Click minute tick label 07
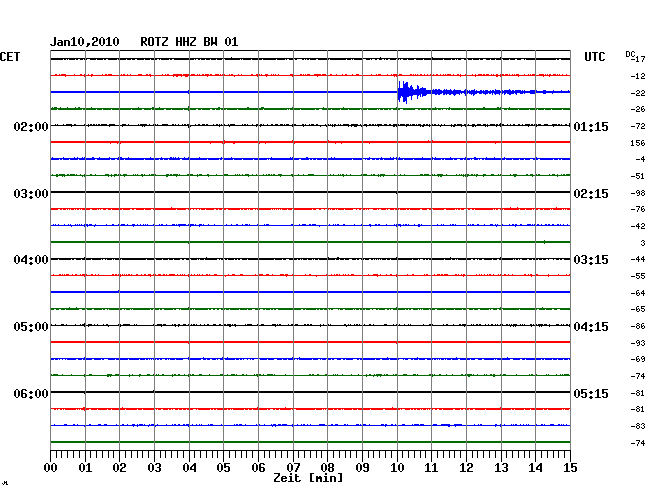 click(293, 468)
